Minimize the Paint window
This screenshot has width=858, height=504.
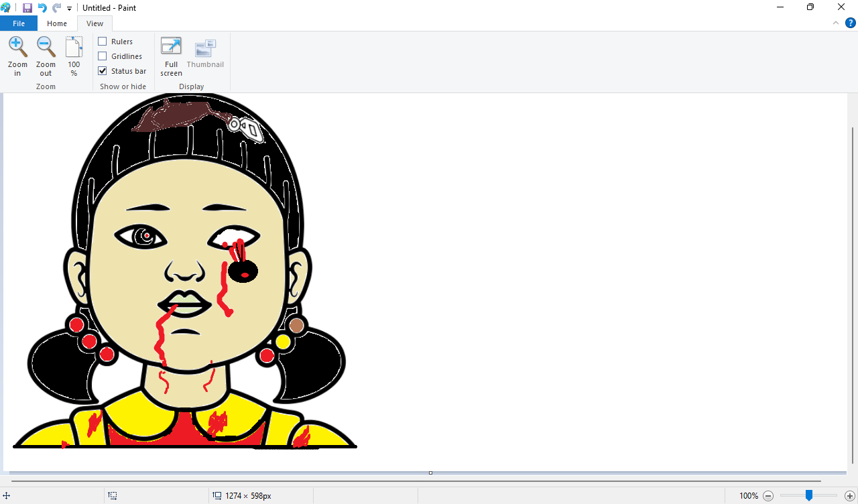(x=780, y=7)
